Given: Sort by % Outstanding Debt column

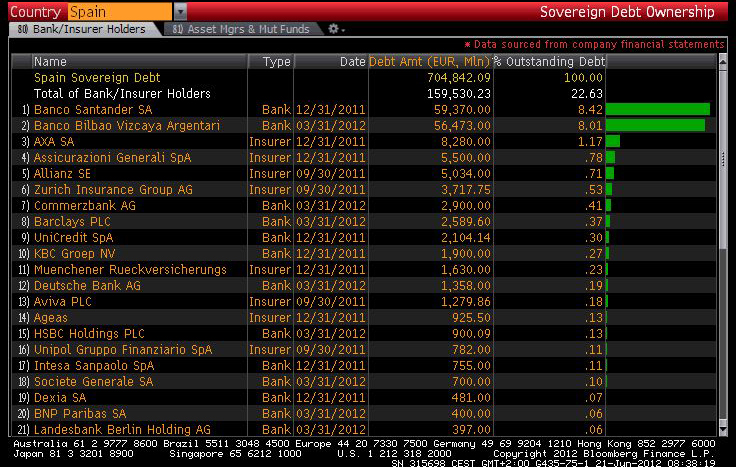Looking at the screenshot, I should point(548,62).
